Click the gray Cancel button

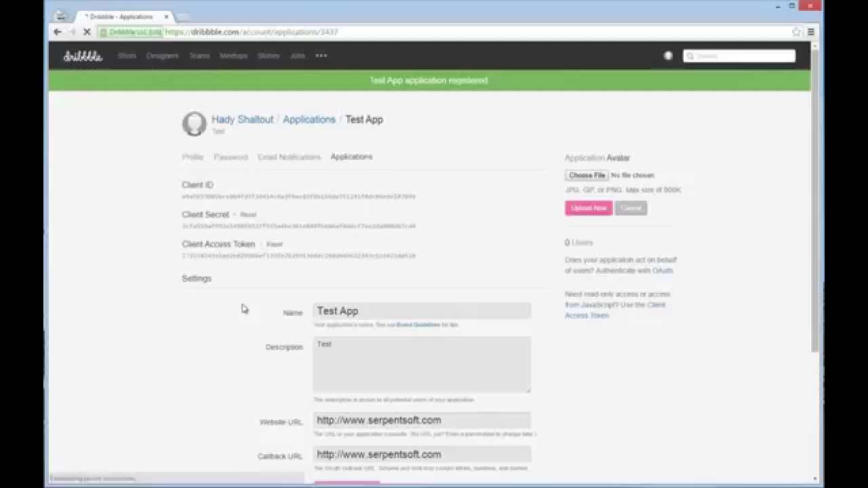pos(631,208)
